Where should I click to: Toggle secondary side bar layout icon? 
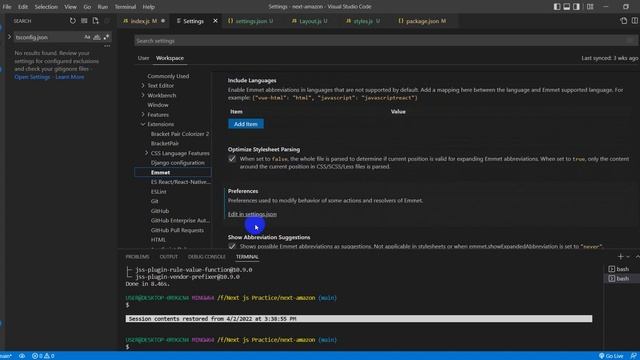point(576,7)
